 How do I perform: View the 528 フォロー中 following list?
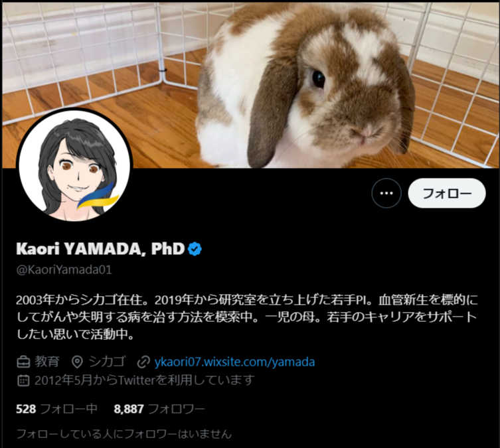point(56,409)
